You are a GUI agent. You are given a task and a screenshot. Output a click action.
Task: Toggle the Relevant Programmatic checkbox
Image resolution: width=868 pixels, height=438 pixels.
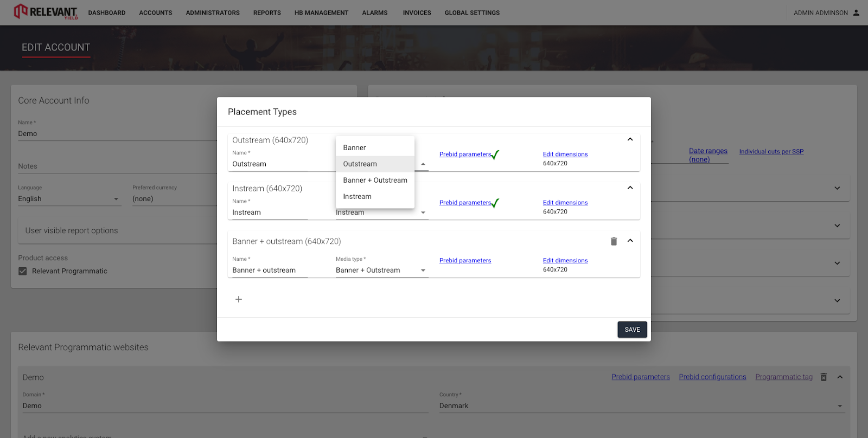23,271
